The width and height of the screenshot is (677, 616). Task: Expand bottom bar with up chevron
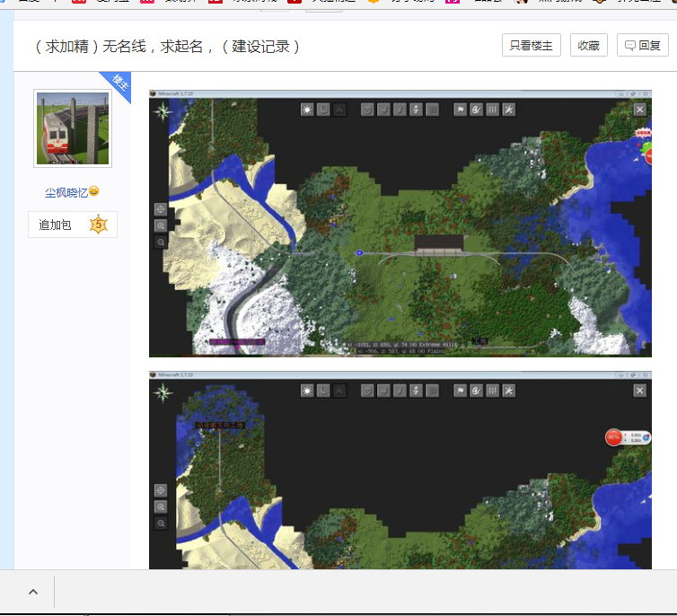click(33, 592)
